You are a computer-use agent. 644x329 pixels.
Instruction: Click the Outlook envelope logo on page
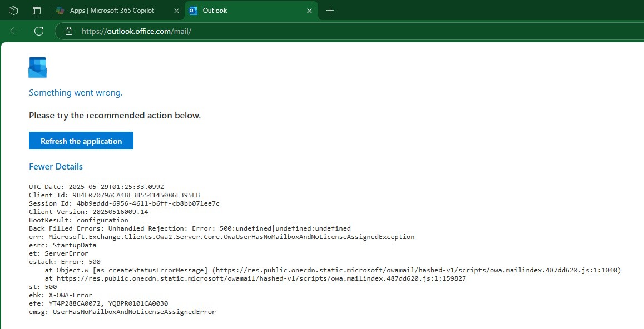[x=37, y=67]
